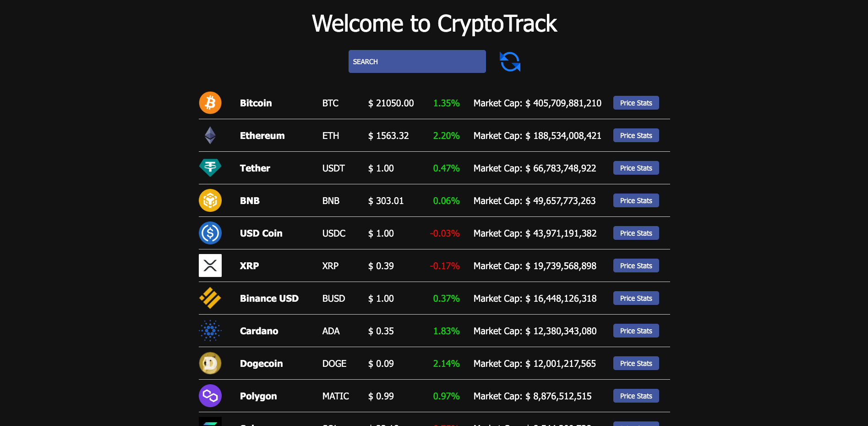Click the Bitcoin coin icon
Viewport: 868px width, 426px height.
[x=210, y=103]
